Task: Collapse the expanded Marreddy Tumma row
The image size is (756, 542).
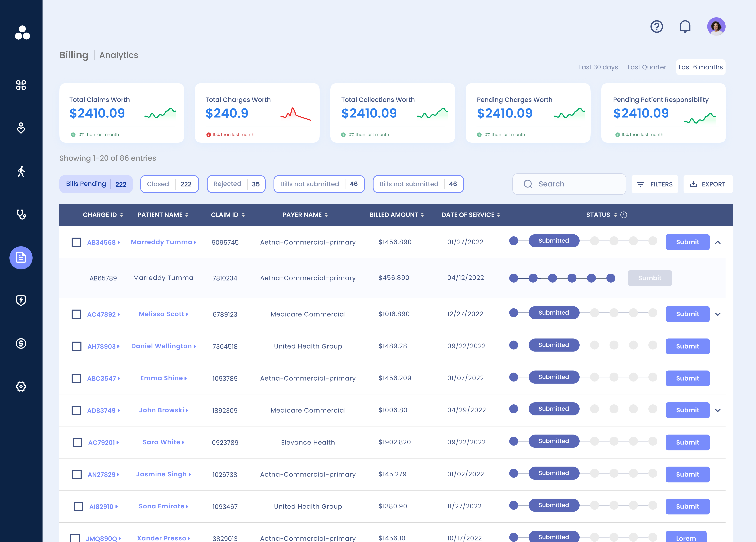Action: (718, 242)
